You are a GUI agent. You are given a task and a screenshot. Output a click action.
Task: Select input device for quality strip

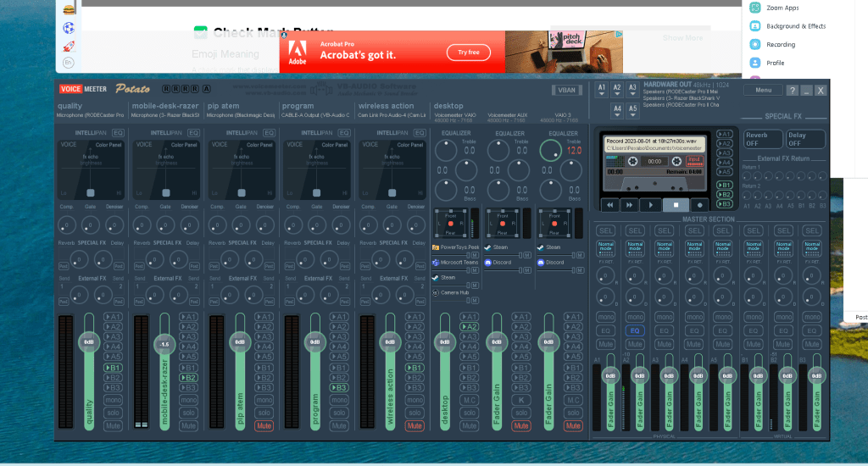[90, 115]
